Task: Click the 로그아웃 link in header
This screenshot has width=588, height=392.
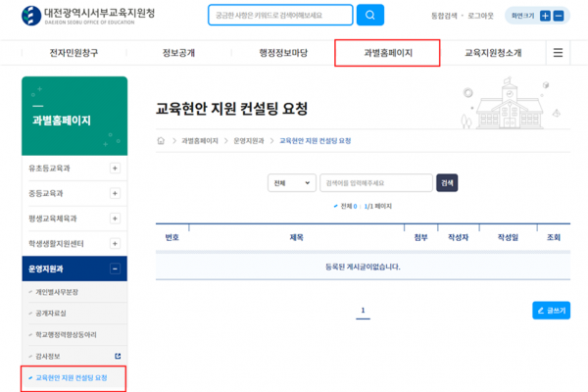Action: 480,16
